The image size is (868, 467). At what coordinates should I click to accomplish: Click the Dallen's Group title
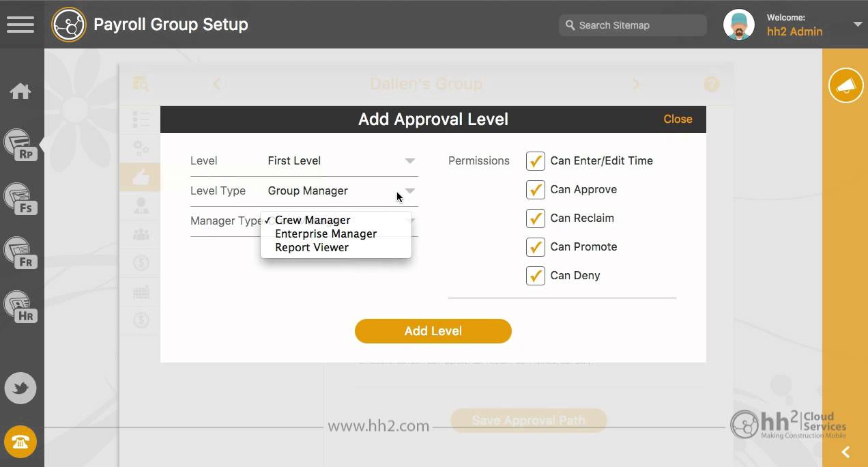point(426,84)
